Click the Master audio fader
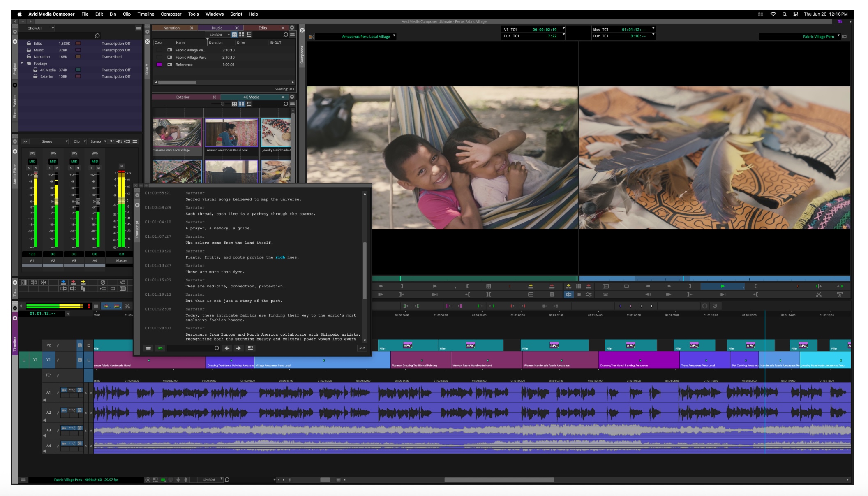This screenshot has width=868, height=496. tap(121, 200)
